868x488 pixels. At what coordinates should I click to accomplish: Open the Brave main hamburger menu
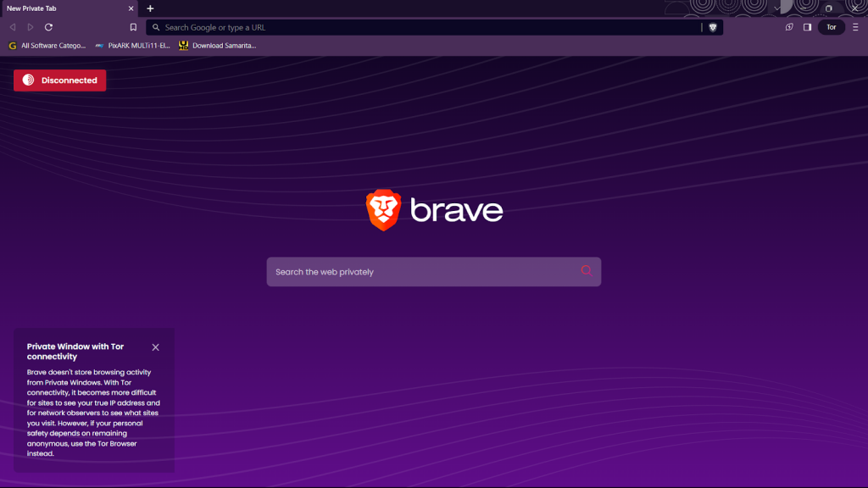pyautogui.click(x=855, y=27)
